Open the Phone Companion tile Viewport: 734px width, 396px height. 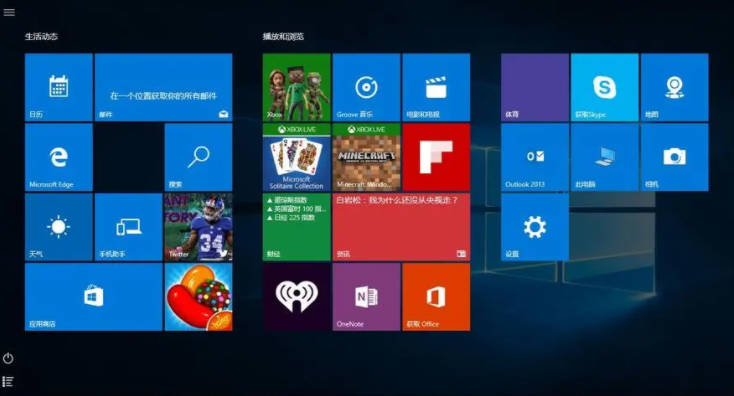click(128, 227)
